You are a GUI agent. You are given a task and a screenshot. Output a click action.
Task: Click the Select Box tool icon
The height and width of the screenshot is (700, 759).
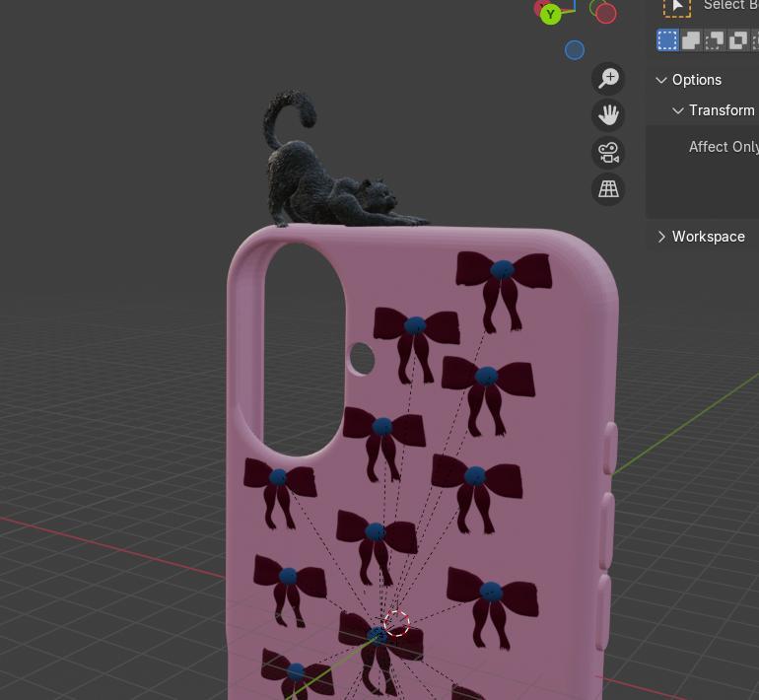pyautogui.click(x=677, y=7)
